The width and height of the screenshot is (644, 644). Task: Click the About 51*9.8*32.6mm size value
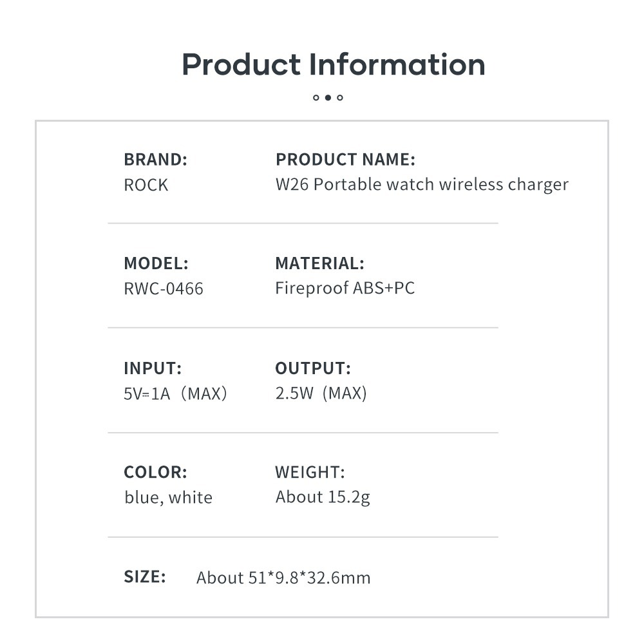283,578
